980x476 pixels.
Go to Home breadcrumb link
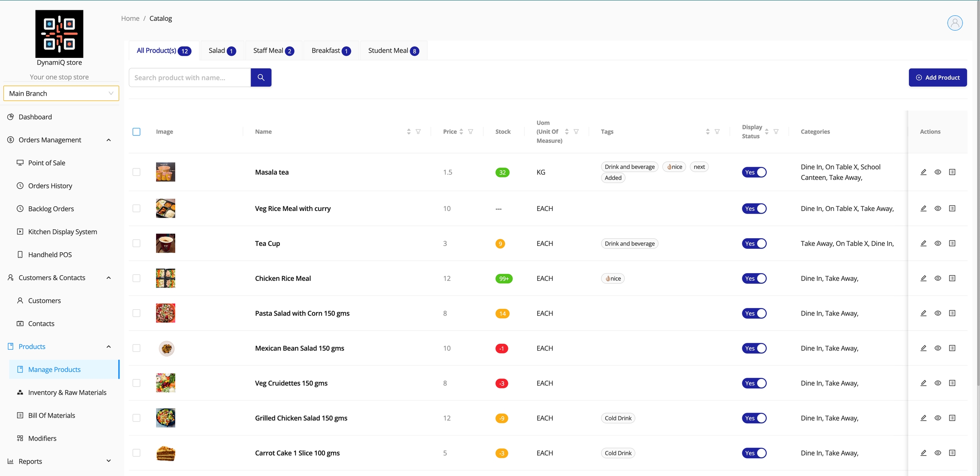tap(130, 18)
